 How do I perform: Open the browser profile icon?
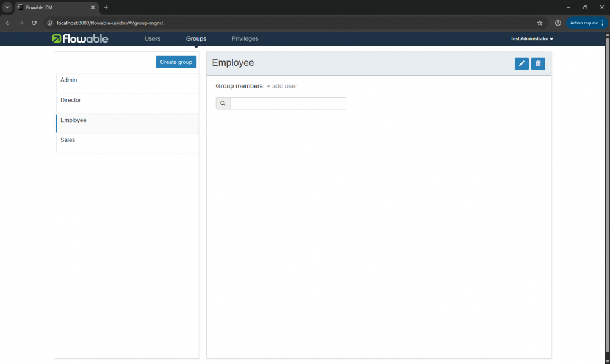(558, 23)
